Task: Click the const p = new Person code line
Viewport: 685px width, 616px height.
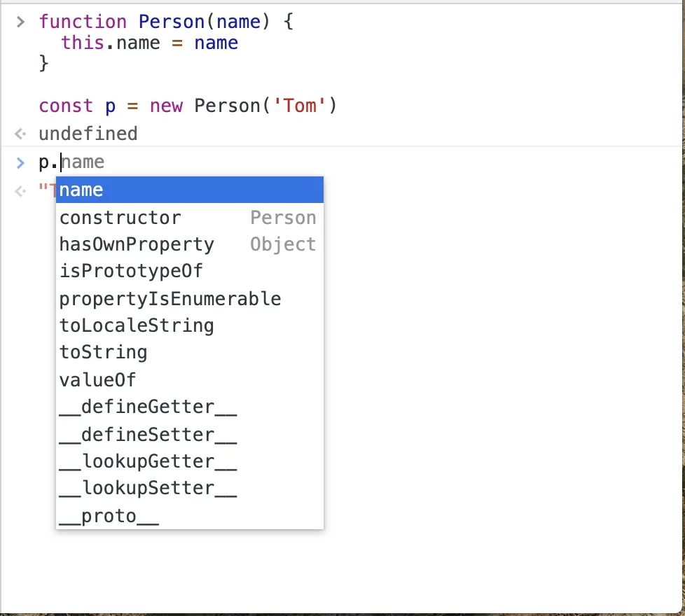Action: pos(188,106)
